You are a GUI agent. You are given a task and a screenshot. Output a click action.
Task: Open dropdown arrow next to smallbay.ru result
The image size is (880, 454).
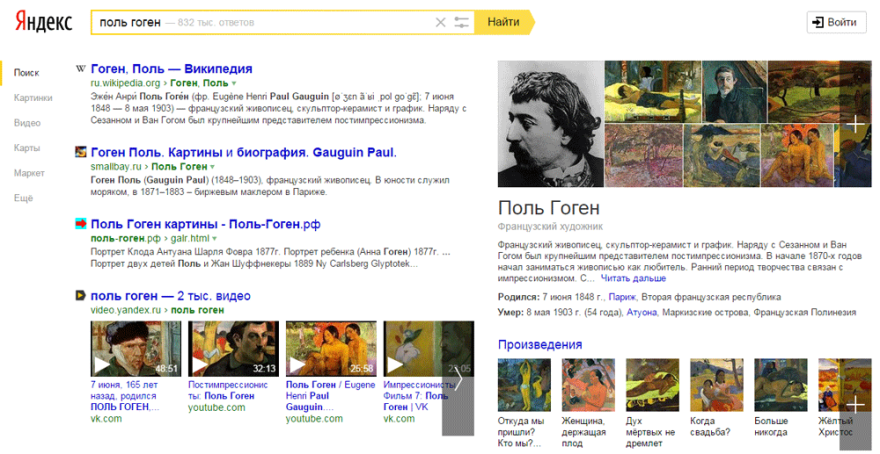tap(212, 167)
